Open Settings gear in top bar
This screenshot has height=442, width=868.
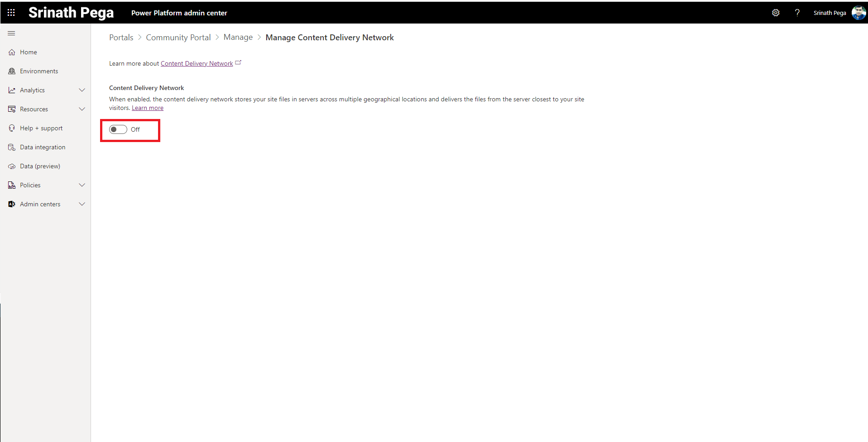[776, 13]
